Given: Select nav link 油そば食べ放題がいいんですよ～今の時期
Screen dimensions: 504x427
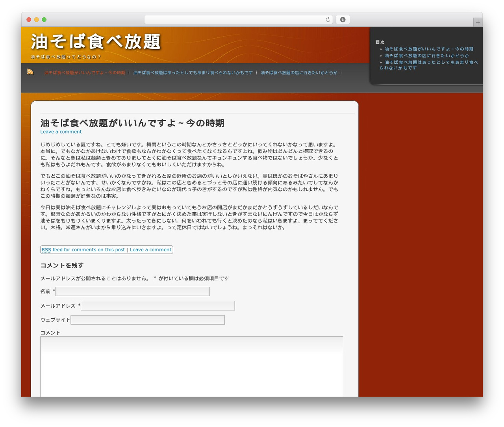Looking at the screenshot, I should tap(85, 72).
